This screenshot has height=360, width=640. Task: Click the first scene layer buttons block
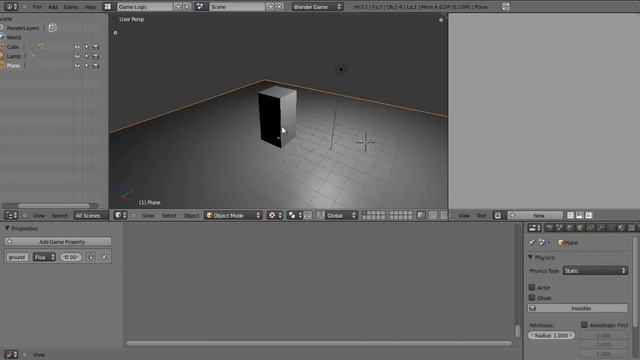[373, 216]
